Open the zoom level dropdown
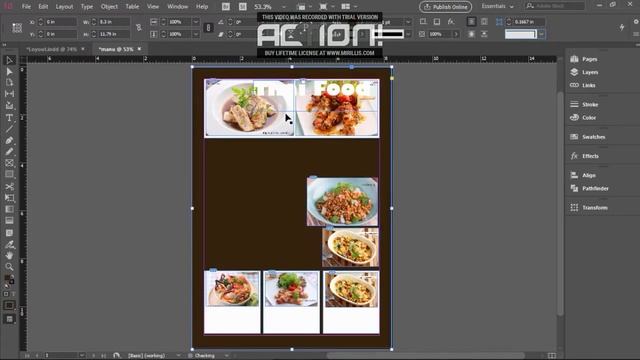Screen dimensions: 640x360 (284, 7)
